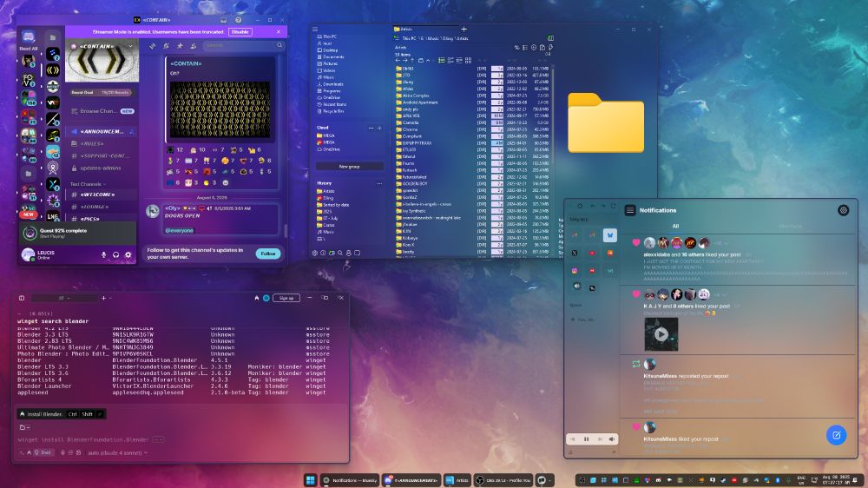Compose new Bluesky post button

[x=837, y=435]
